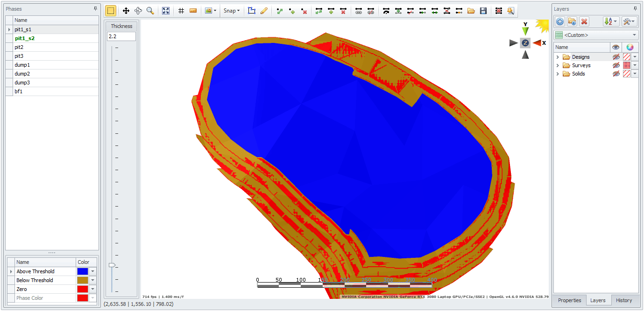Click the open file folder icon
Screen dimensions: 644x311
pyautogui.click(x=471, y=10)
